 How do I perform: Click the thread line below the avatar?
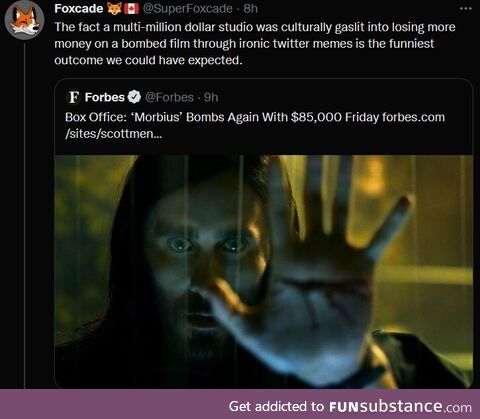25,215
